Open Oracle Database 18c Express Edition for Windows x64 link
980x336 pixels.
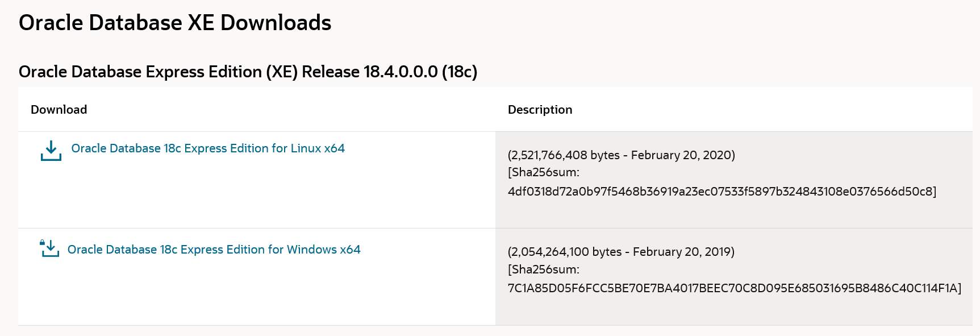click(x=214, y=250)
